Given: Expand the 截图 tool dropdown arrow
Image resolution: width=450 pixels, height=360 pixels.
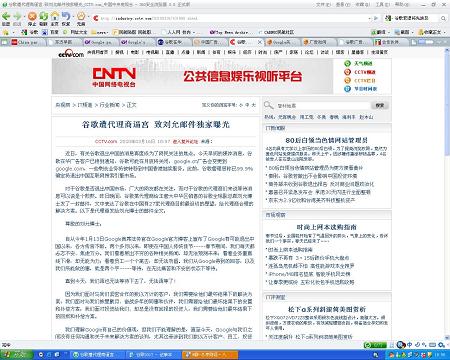Looking at the screenshot, I should click(x=413, y=32).
